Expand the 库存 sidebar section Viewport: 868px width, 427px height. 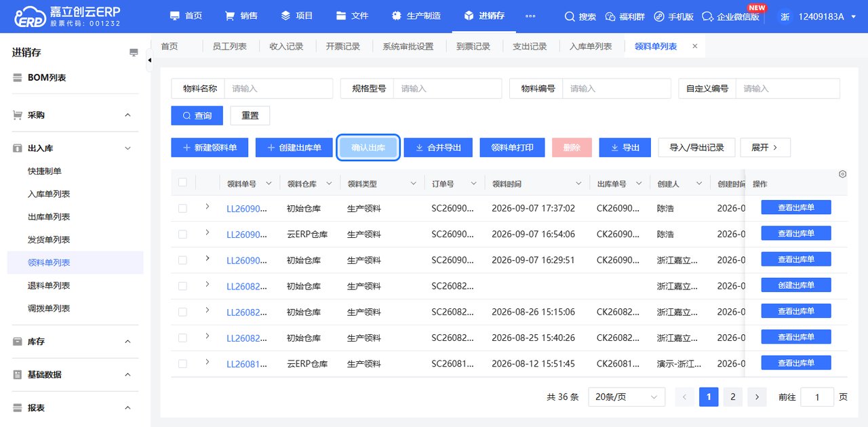click(71, 342)
